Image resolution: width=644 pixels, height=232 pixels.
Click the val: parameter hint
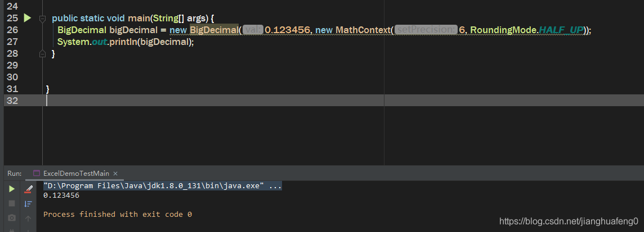coord(253,30)
